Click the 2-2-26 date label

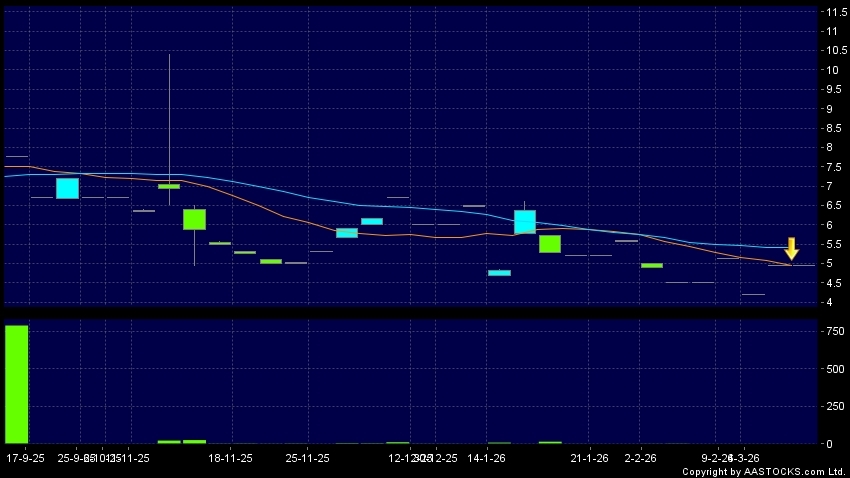(640, 458)
